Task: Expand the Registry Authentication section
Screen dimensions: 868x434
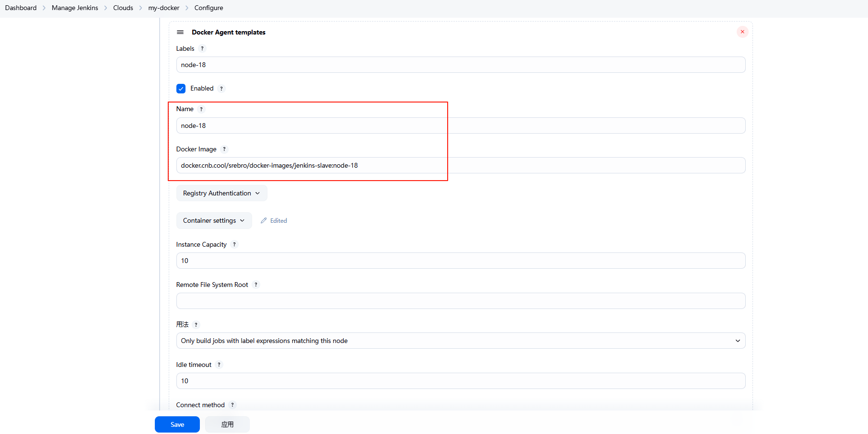Action: coord(221,194)
